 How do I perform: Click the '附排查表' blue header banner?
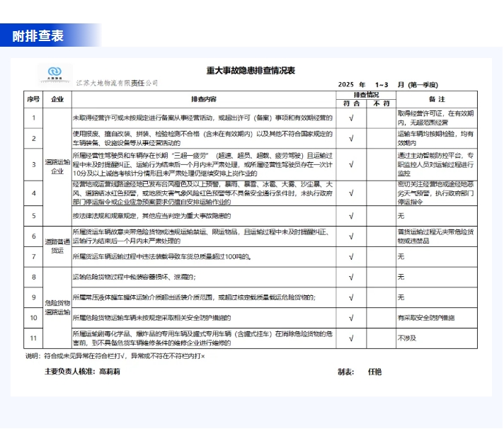(51, 35)
